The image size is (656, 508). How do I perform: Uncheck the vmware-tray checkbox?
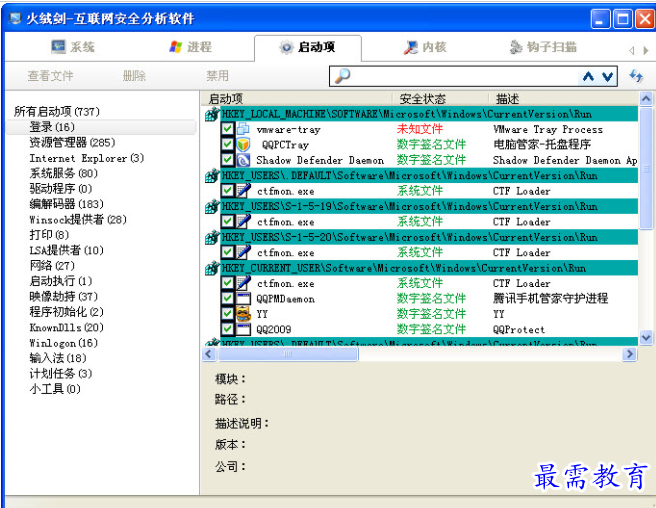227,129
